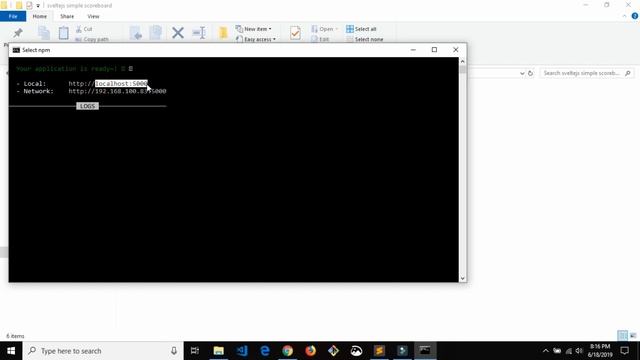Open Microsoft Edge from taskbar
Viewport: 640px width, 360px height.
point(265,351)
